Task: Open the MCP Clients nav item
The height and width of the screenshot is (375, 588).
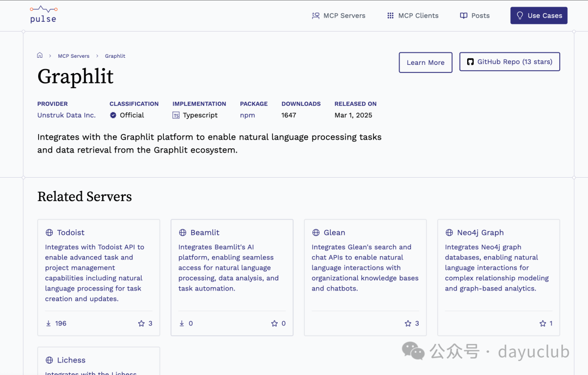Action: 412,16
